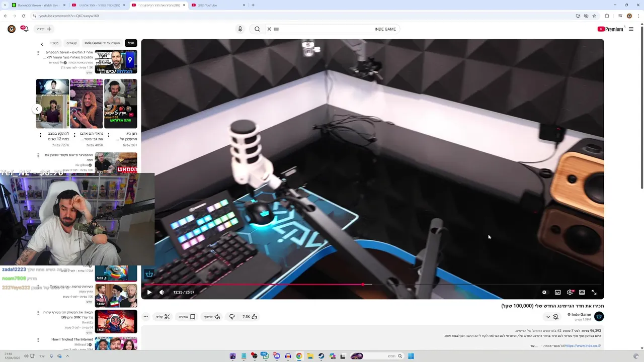Screen dimensions: 644x362
Task: Open the three-dot more actions menu
Action: (145, 317)
